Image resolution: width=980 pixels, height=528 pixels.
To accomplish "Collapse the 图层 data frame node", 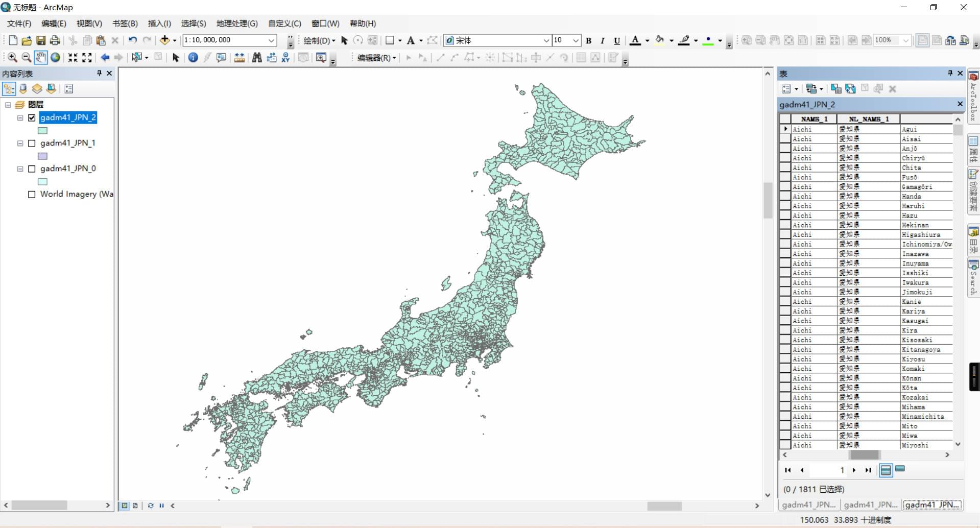I will click(8, 105).
